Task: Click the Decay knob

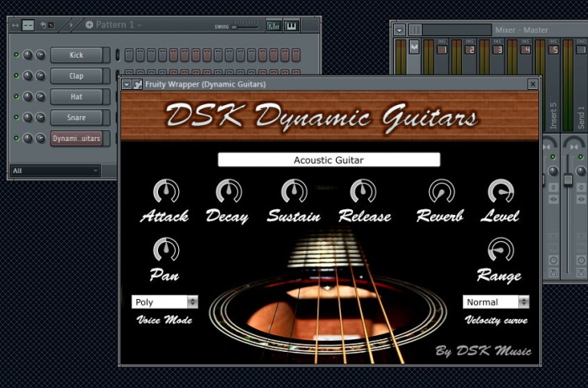Action: pyautogui.click(x=228, y=191)
